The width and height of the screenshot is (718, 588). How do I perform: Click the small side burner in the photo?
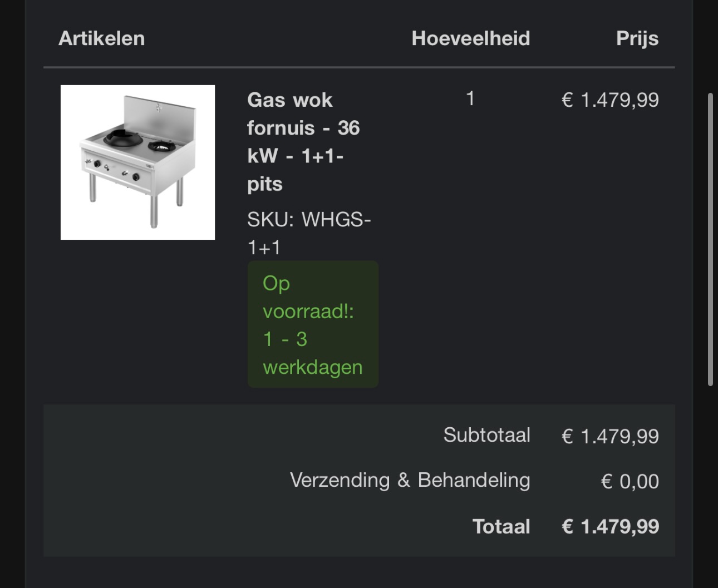[161, 147]
